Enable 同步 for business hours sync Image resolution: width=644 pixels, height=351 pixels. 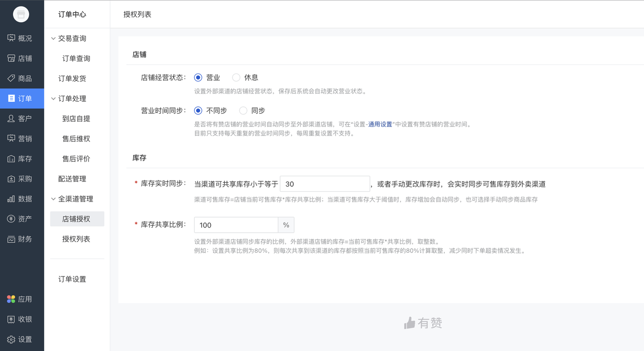(243, 110)
